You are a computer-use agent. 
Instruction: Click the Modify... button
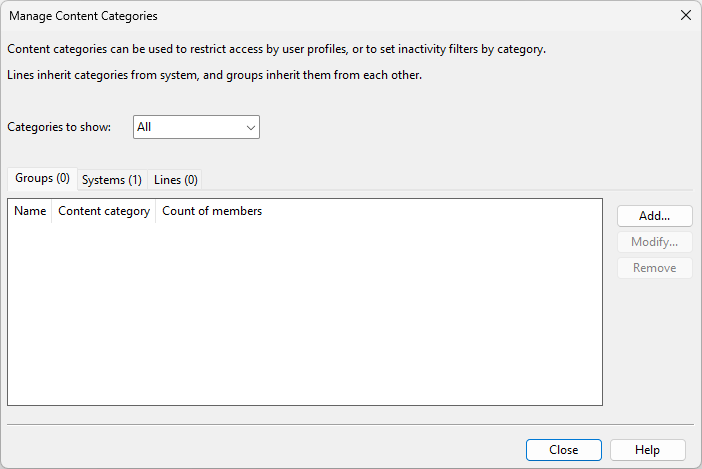[654, 242]
